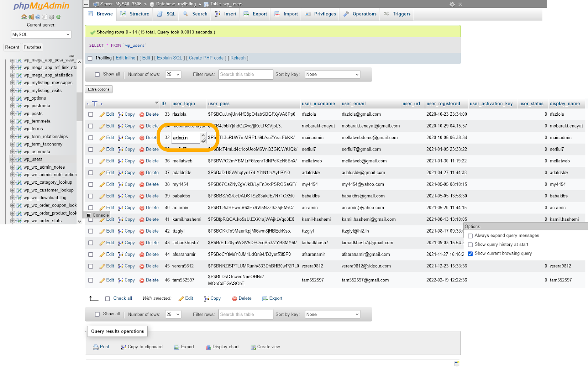Open the Console panel button
588x374 pixels.
click(98, 215)
